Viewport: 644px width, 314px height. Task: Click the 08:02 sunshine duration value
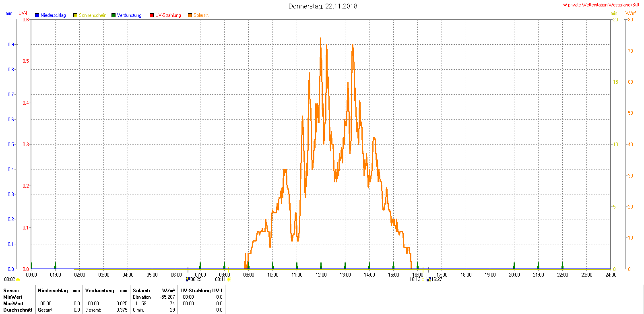[x=10, y=279]
